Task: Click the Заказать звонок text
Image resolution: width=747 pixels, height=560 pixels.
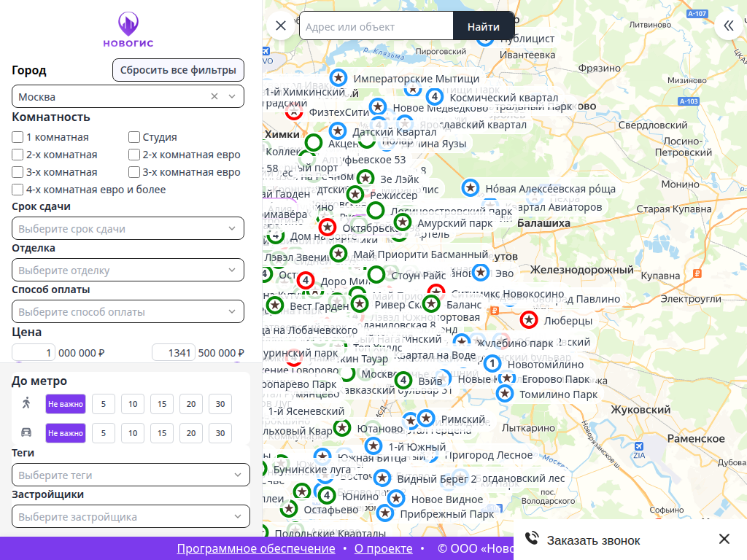Action: point(593,540)
